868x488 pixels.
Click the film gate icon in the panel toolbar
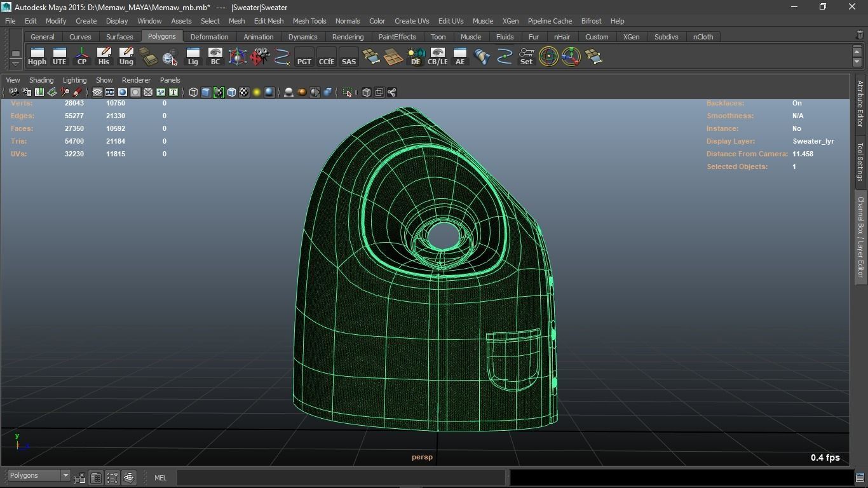pyautogui.click(x=110, y=92)
